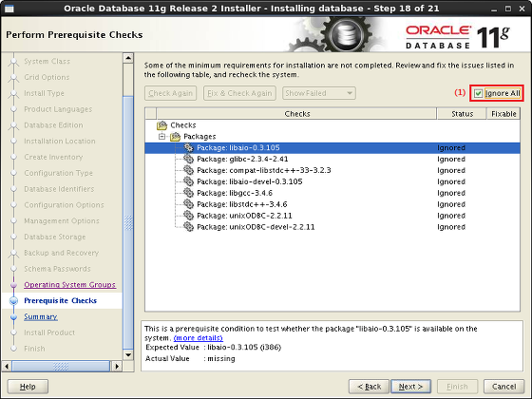Click the gear icon for libaio-devel-0.3.105

click(x=188, y=181)
